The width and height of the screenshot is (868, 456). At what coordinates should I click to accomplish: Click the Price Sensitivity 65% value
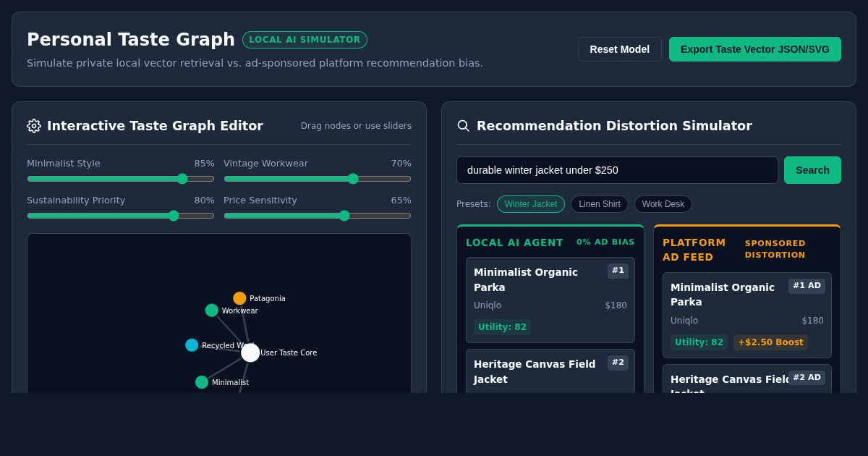(x=401, y=200)
